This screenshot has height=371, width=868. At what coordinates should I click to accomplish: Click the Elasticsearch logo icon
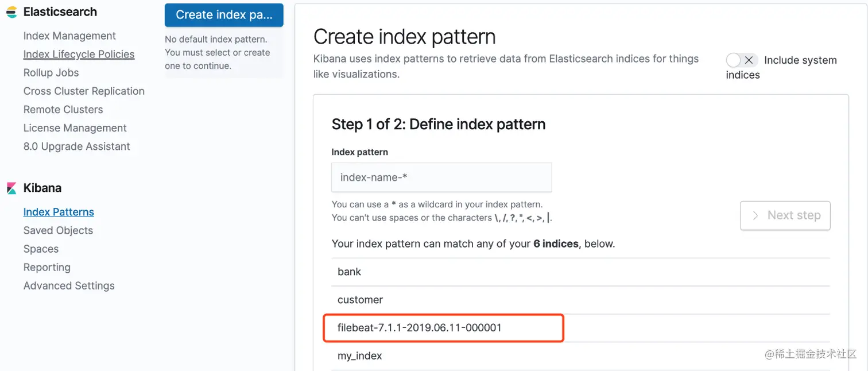tap(11, 12)
